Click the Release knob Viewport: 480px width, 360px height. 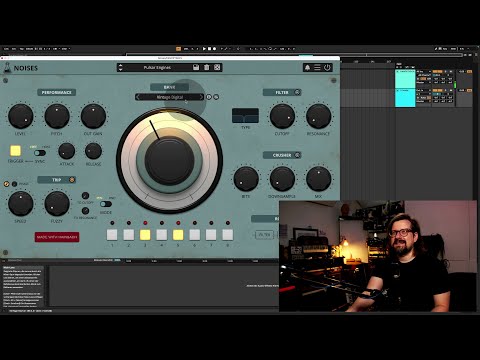tap(93, 151)
